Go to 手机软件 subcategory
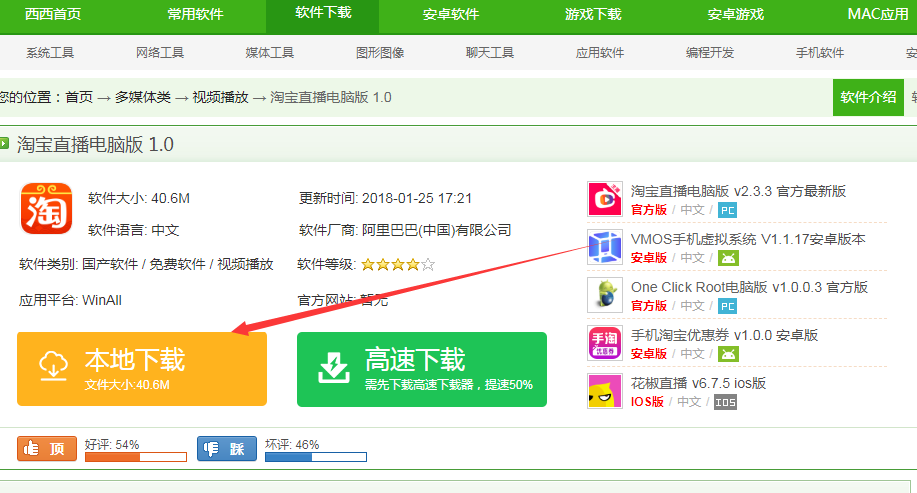Screen dimensions: 917x493 click(x=820, y=53)
